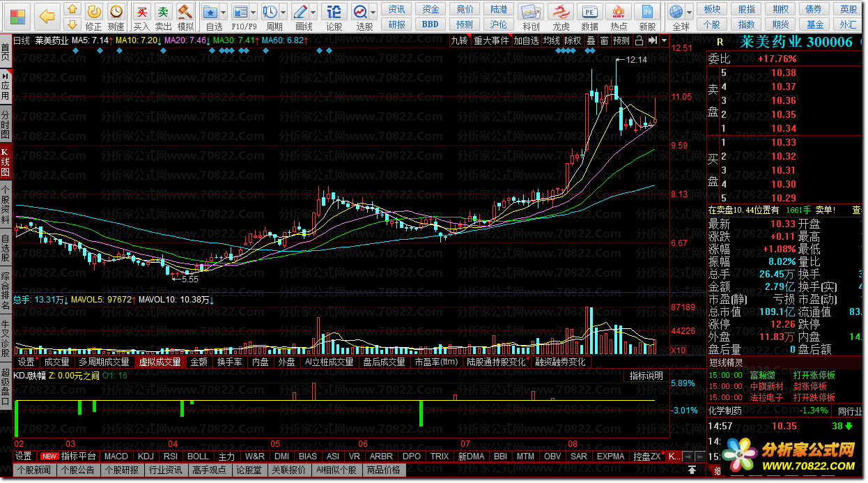Open the 测速 clock speed test
Screen dimensions: 868x483
click(116, 11)
